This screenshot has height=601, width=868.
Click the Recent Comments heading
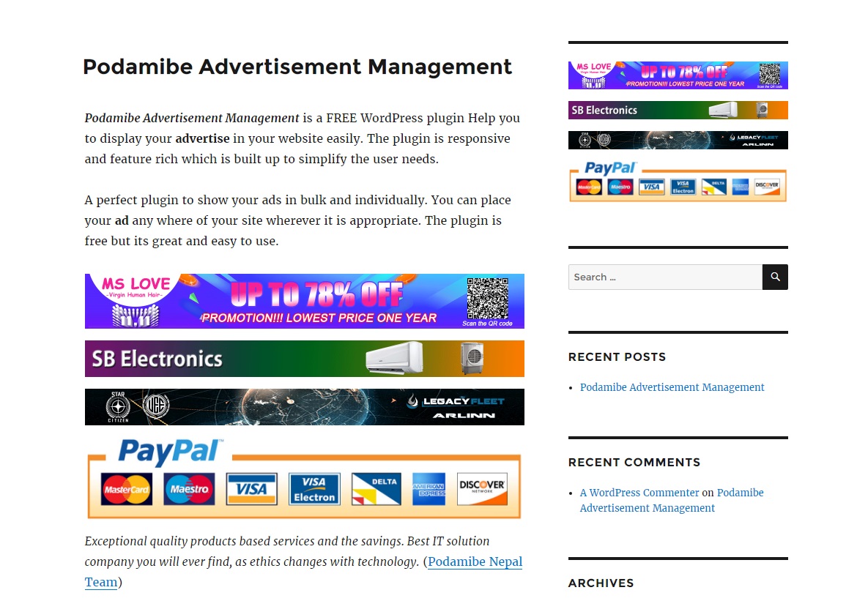pyautogui.click(x=634, y=462)
